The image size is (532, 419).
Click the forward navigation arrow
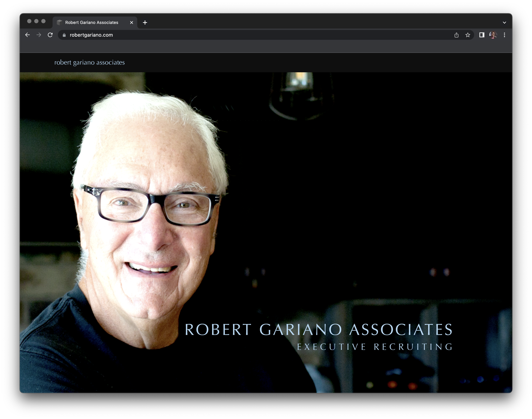(x=39, y=35)
